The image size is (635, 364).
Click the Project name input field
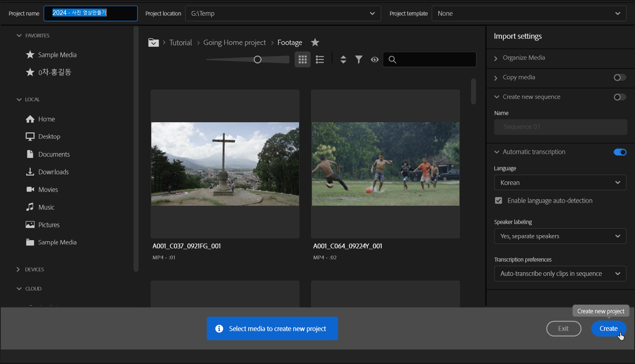(91, 13)
